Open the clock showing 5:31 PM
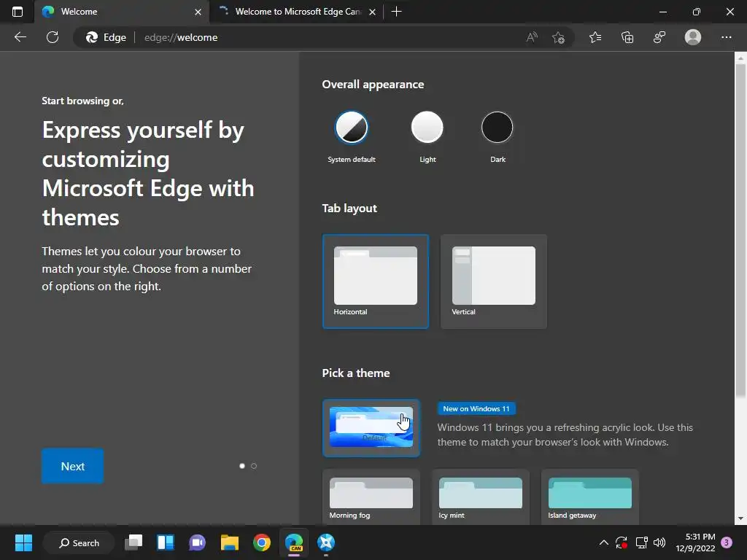This screenshot has width=747, height=560. [x=695, y=542]
